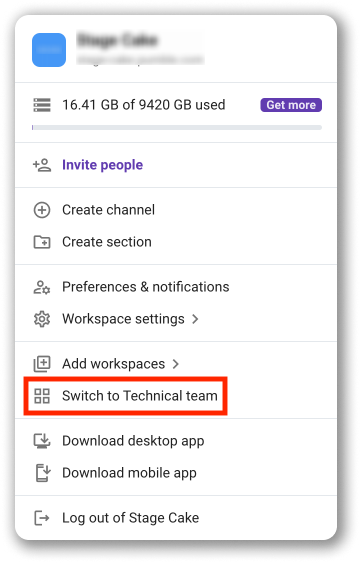
Task: Expand Add workspaces submenu chevron
Action: point(176,364)
